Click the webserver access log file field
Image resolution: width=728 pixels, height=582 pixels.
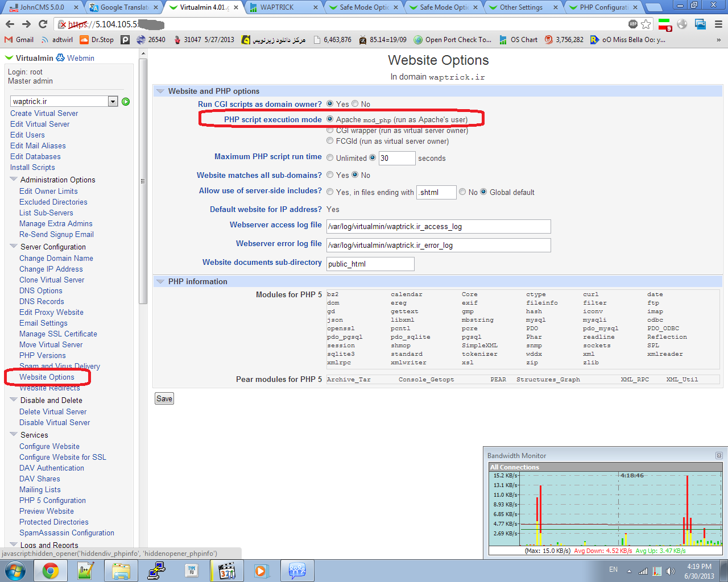(x=438, y=227)
